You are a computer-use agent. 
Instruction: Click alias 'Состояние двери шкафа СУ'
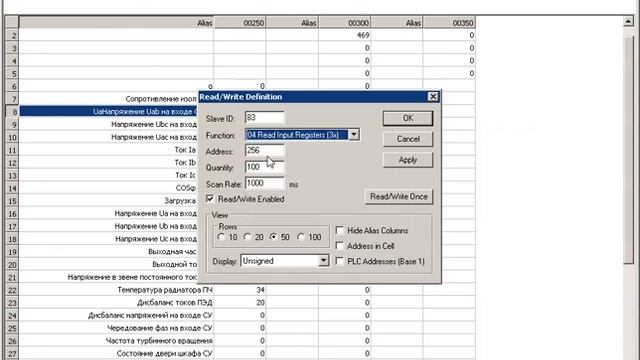click(x=164, y=353)
